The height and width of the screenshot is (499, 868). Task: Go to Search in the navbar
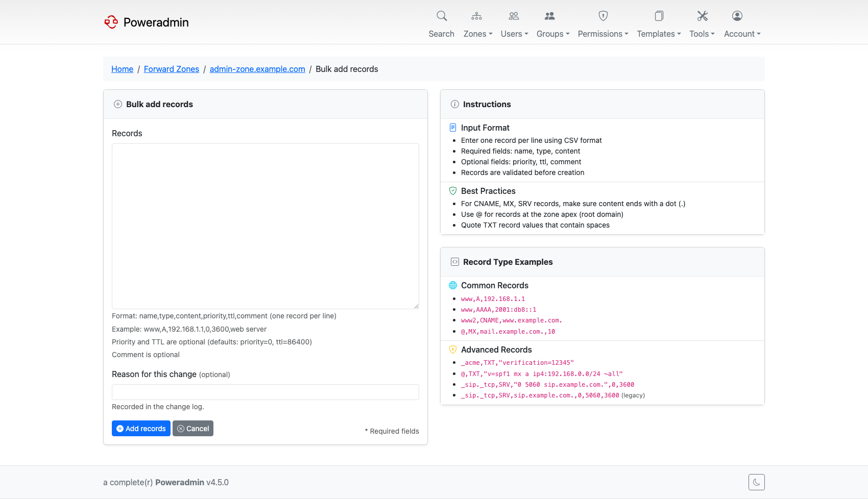point(442,34)
